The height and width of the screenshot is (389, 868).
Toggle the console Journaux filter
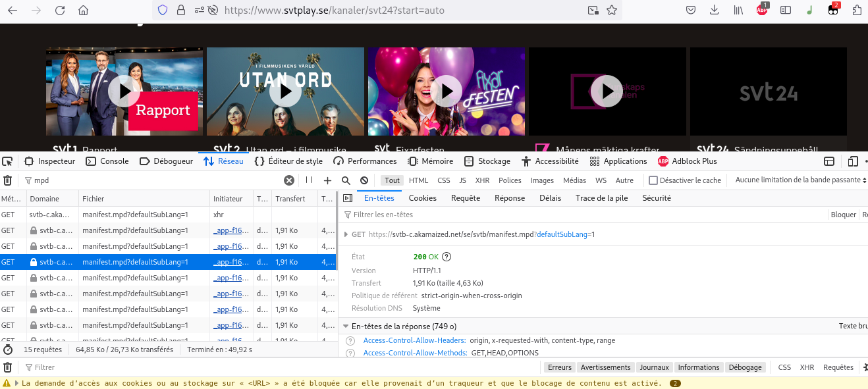[654, 367]
